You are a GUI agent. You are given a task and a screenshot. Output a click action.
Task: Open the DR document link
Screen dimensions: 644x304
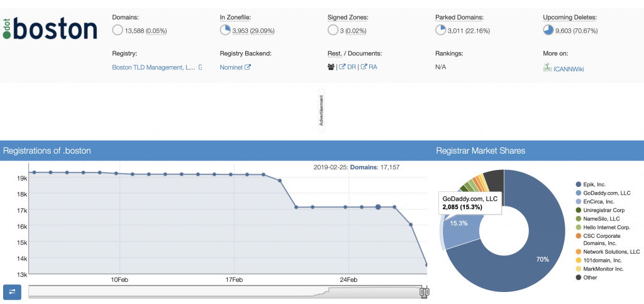coord(352,67)
